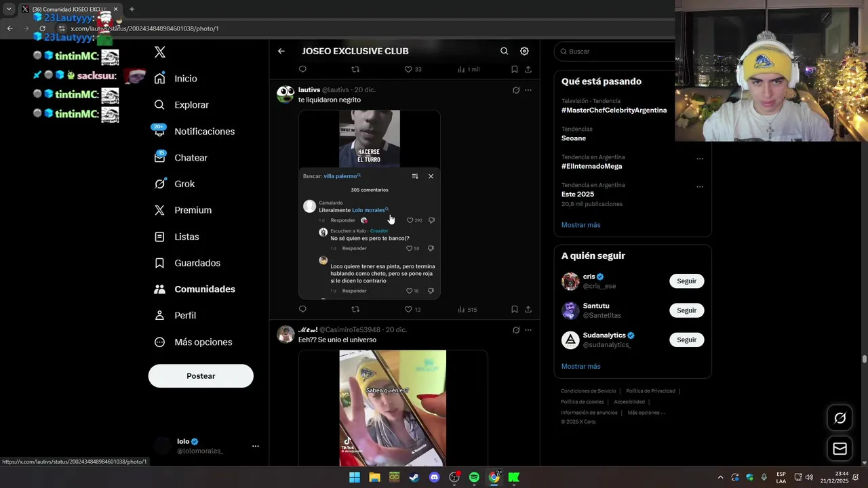Like the top post with 33 likes
Viewport: 868px width, 488px height.
[x=413, y=69]
